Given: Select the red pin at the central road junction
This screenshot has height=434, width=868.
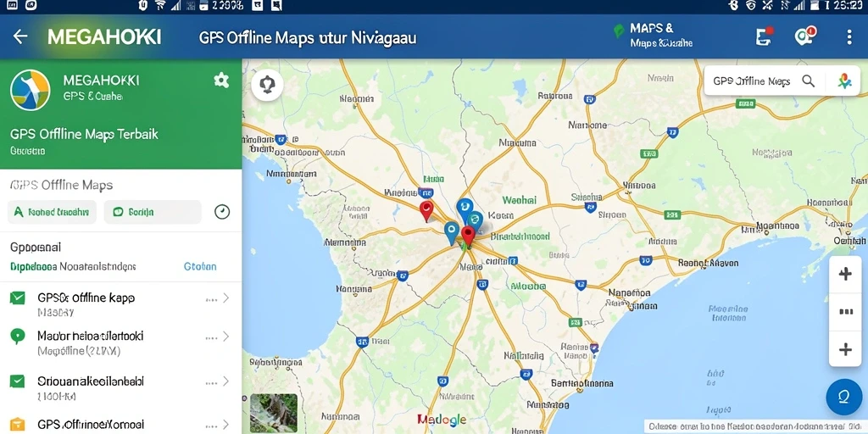Looking at the screenshot, I should (x=468, y=236).
